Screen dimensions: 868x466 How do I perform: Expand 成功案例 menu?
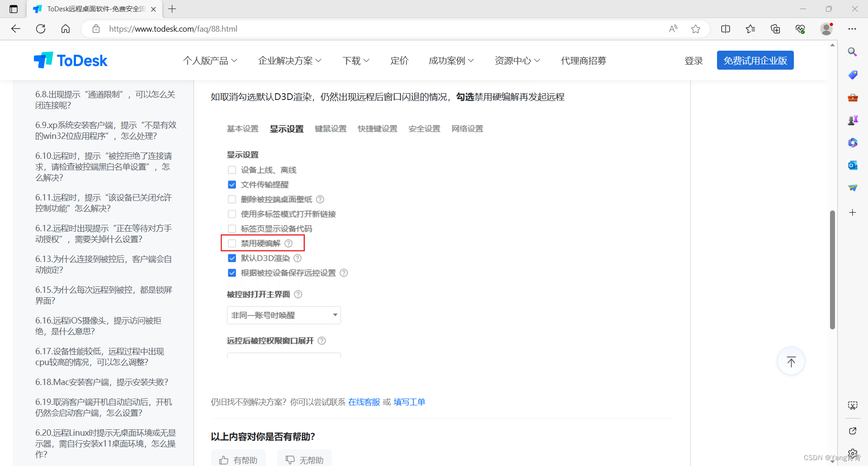tap(451, 61)
